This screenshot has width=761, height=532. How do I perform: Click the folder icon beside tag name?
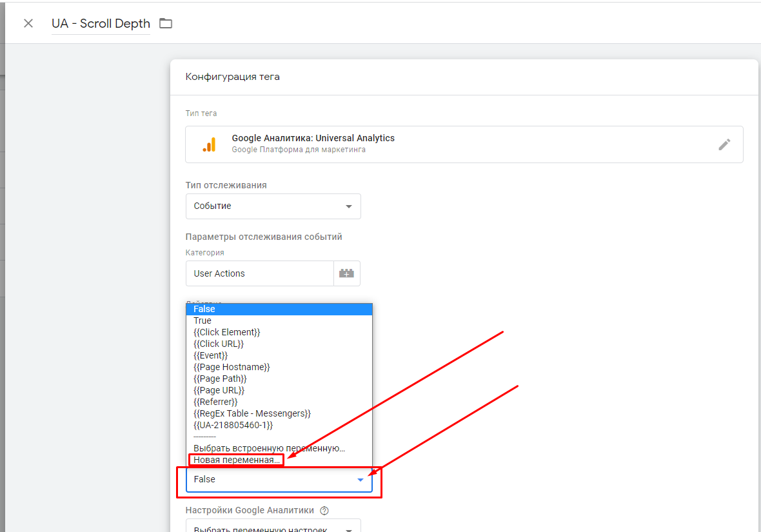click(x=166, y=23)
